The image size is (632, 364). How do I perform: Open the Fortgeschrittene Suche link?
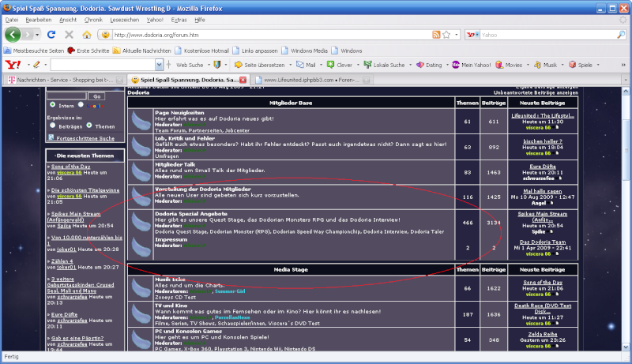click(x=85, y=138)
